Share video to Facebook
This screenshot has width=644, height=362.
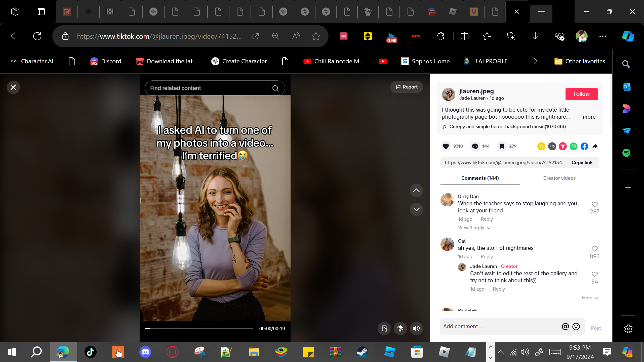[x=584, y=146]
